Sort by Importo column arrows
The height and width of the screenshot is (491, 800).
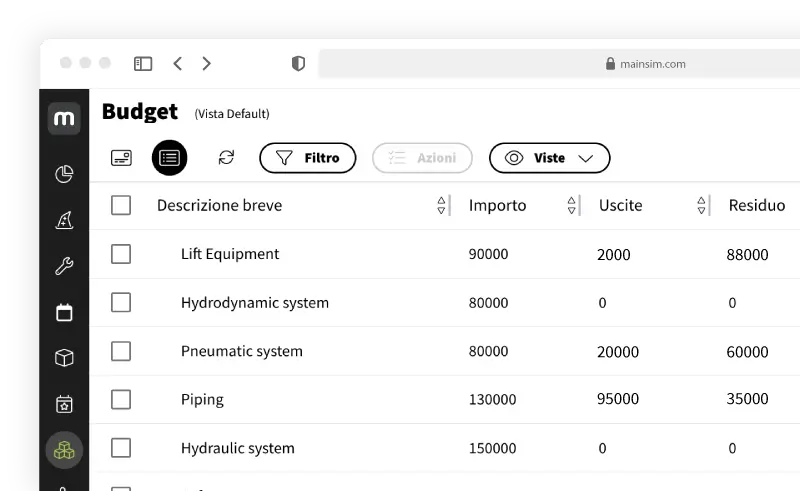[571, 205]
